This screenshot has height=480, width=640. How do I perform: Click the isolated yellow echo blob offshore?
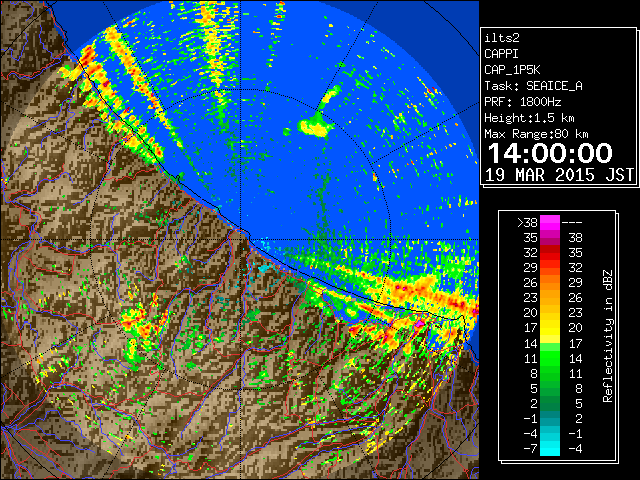pyautogui.click(x=314, y=127)
